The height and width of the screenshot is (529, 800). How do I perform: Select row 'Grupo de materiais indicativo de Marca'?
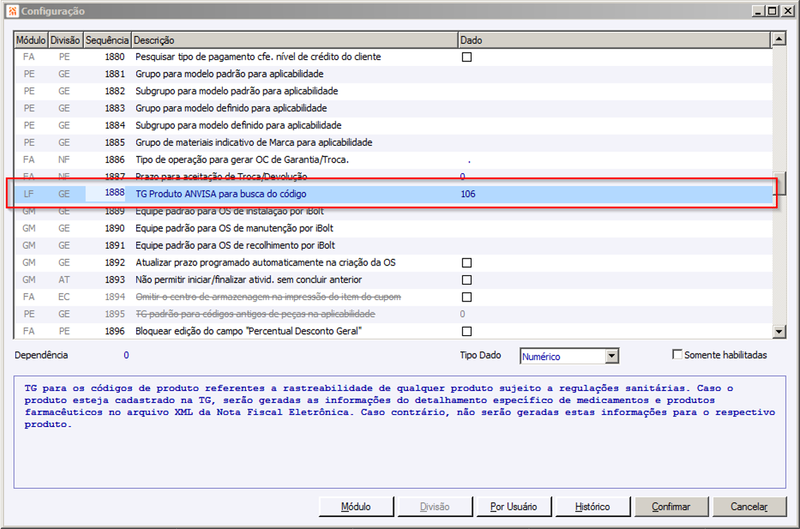(393, 142)
